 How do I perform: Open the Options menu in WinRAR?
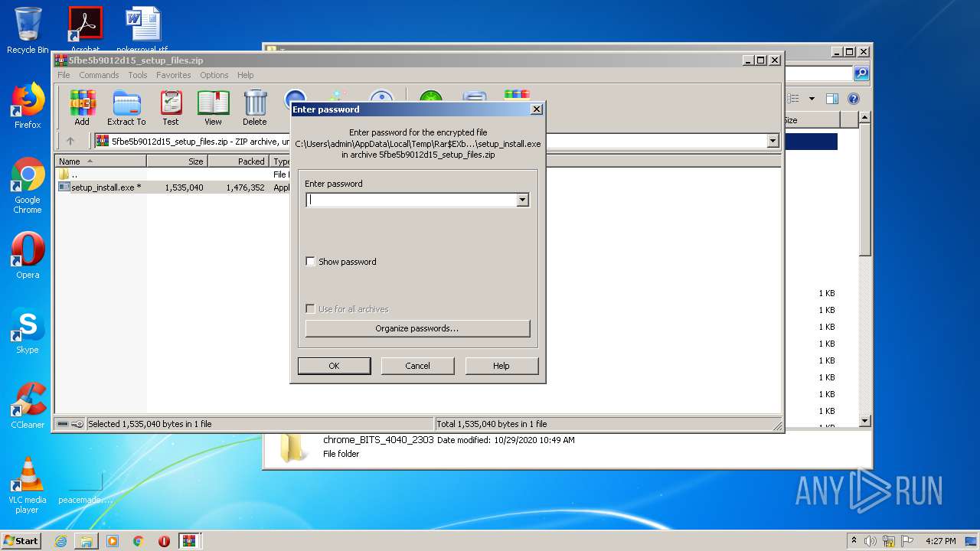[214, 75]
